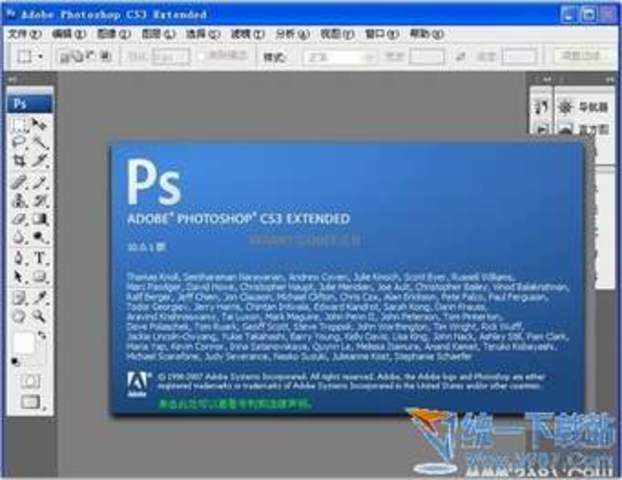The height and width of the screenshot is (480, 622).
Task: Toggle the anti-alias checkbox in options bar
Action: tap(201, 56)
